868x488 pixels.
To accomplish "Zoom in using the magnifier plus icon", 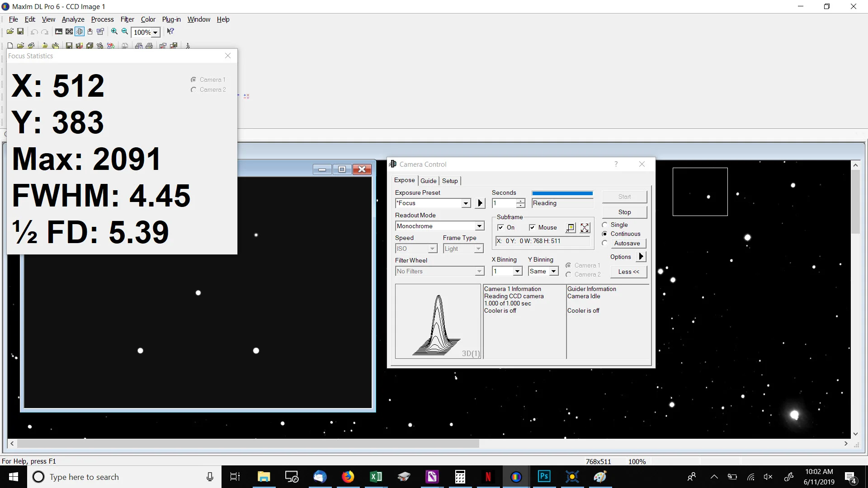I will 114,32.
